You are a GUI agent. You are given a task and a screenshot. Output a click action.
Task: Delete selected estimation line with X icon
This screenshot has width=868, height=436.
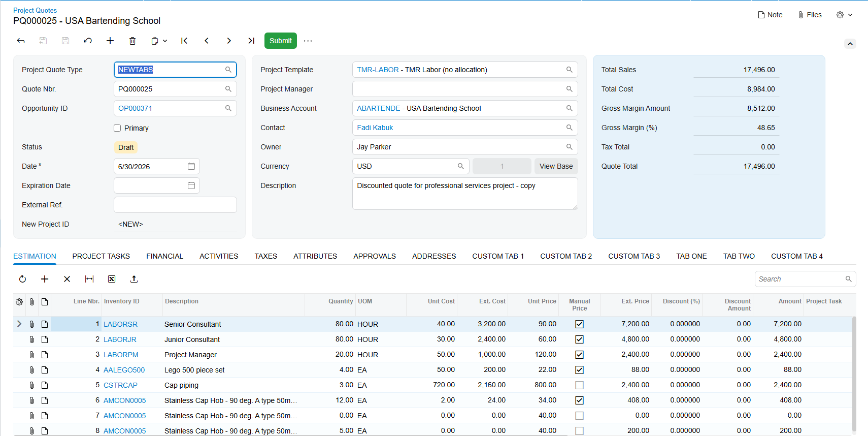67,279
